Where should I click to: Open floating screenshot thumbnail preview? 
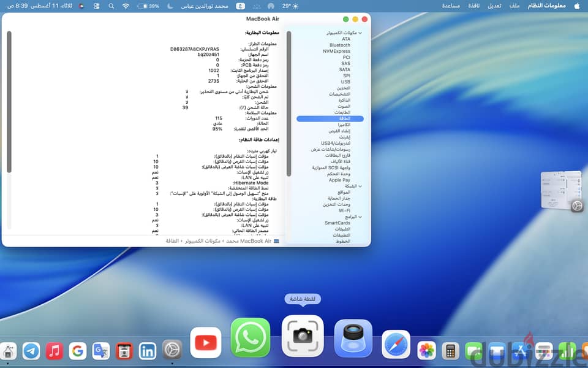pyautogui.click(x=562, y=190)
